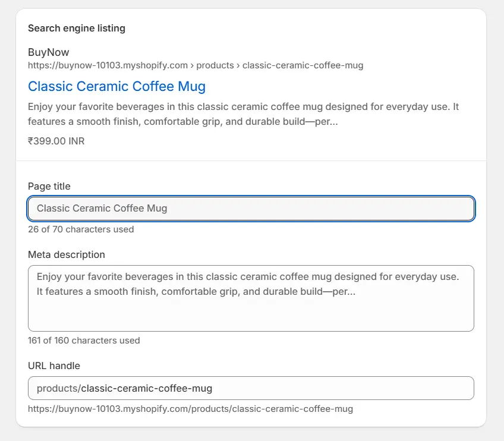Click the URL handle label
The image size is (504, 441).
coord(53,366)
